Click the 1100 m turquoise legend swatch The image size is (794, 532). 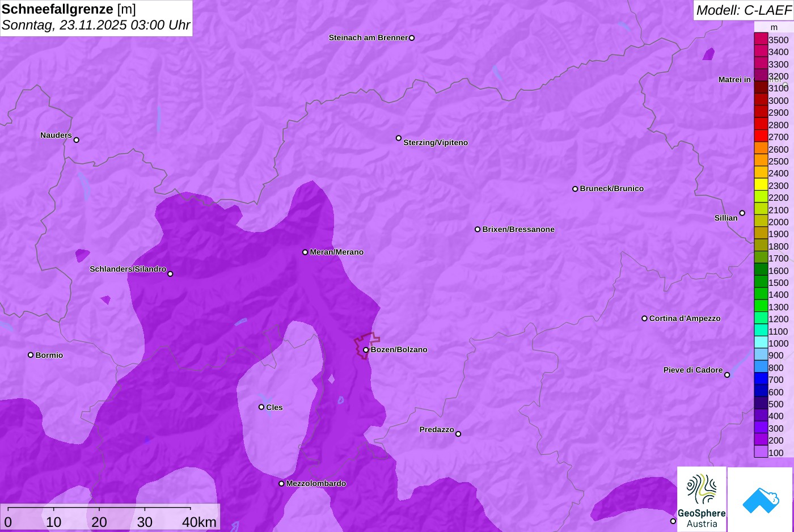tap(761, 331)
